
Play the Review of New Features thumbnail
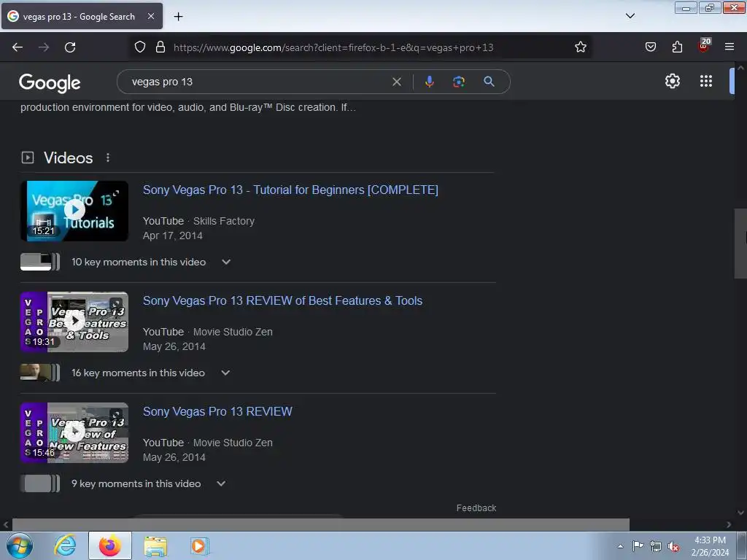pos(74,433)
